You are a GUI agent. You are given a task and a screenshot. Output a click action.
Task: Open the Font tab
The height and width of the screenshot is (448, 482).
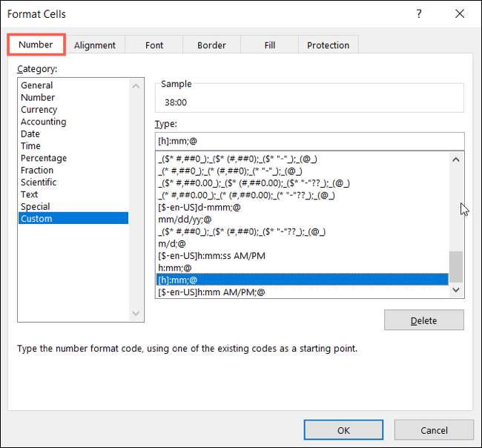click(x=154, y=45)
